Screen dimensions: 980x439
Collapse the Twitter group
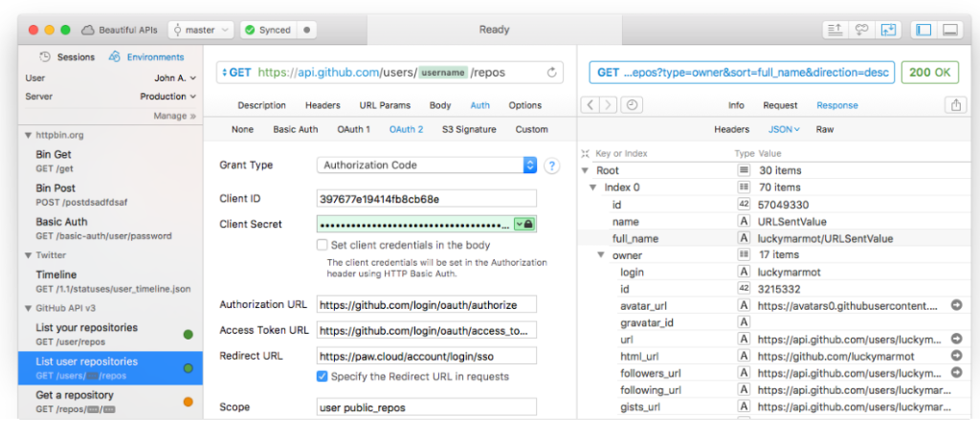tap(28, 254)
